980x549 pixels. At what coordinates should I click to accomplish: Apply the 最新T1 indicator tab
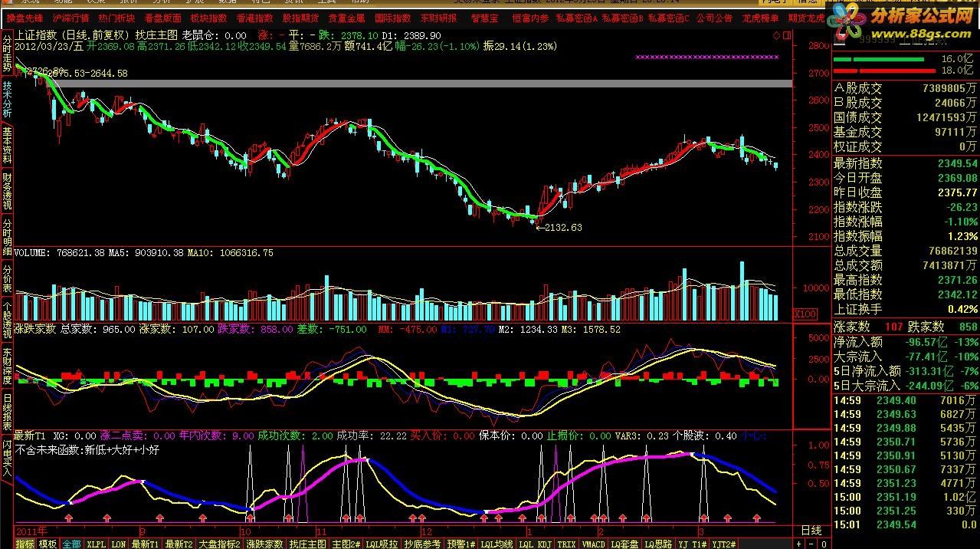[x=145, y=544]
